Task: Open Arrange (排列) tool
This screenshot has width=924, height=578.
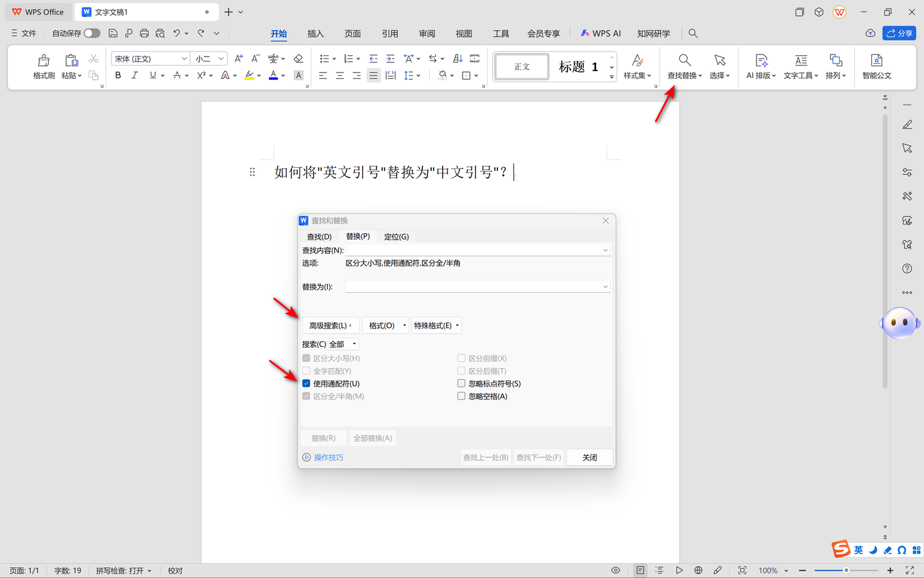Action: point(836,67)
